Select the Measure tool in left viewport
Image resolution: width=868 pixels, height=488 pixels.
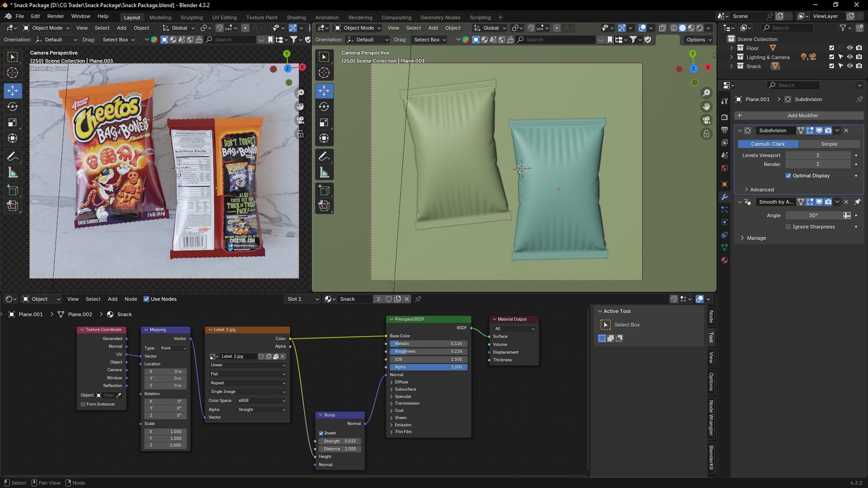[x=13, y=173]
